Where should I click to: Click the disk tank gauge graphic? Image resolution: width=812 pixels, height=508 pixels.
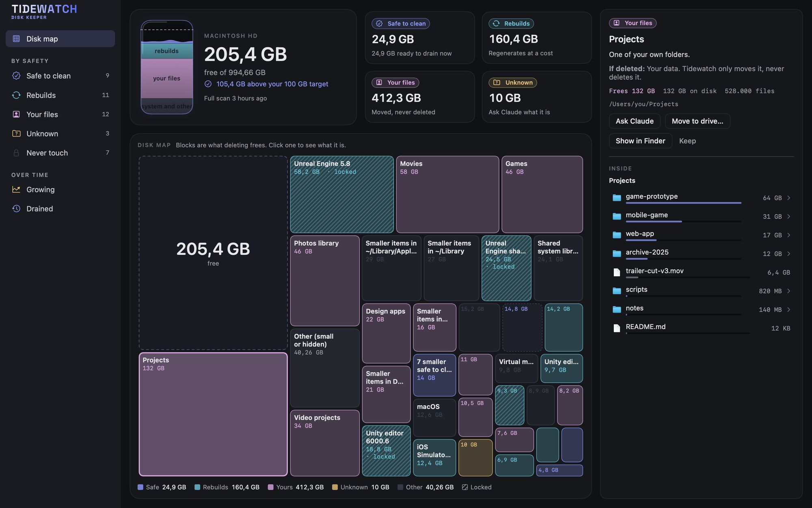pos(167,67)
